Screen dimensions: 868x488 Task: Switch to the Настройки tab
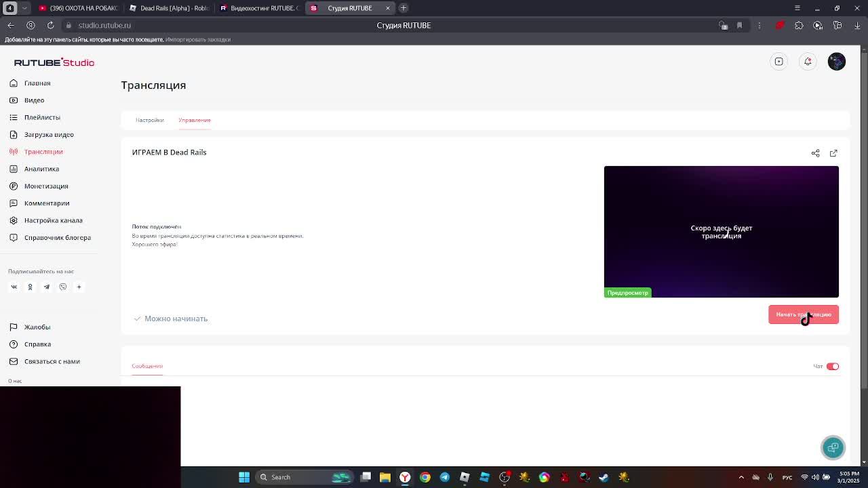(x=150, y=120)
